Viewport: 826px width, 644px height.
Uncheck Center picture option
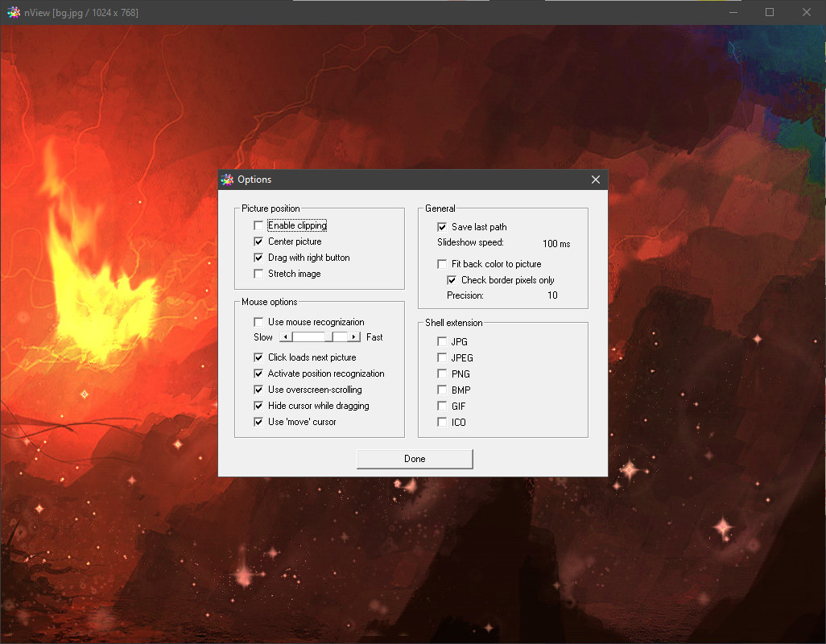(x=258, y=242)
